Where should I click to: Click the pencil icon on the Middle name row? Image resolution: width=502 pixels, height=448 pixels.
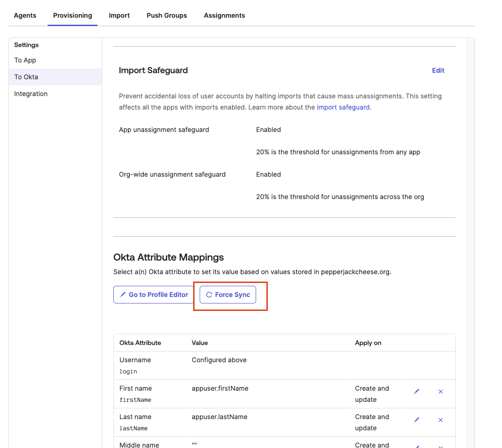(417, 445)
